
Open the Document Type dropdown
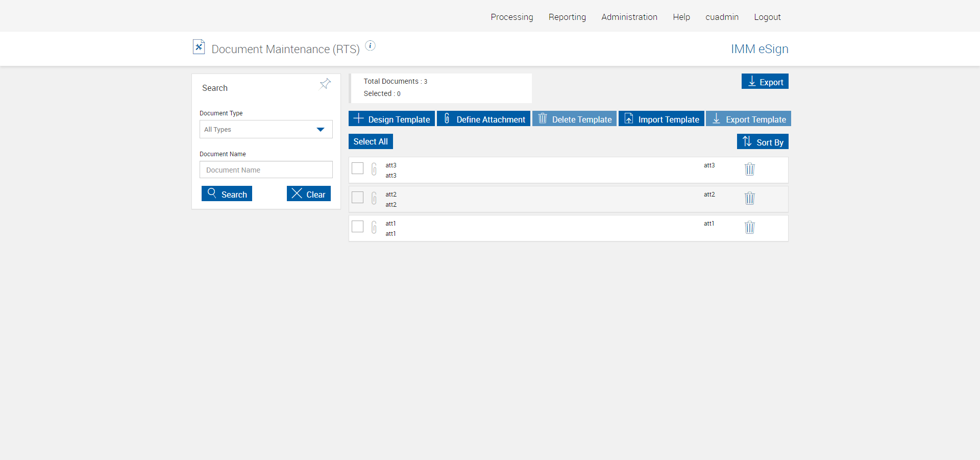(266, 129)
